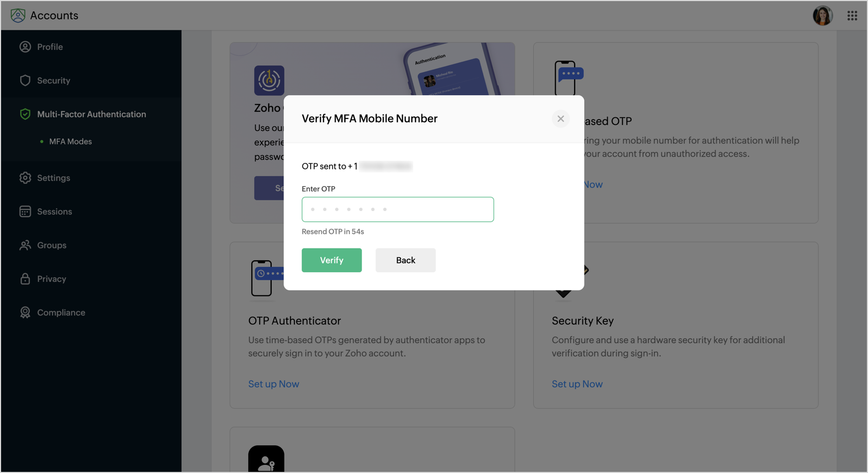This screenshot has height=473, width=868.
Task: Click the Compliance badge icon
Action: pos(25,312)
